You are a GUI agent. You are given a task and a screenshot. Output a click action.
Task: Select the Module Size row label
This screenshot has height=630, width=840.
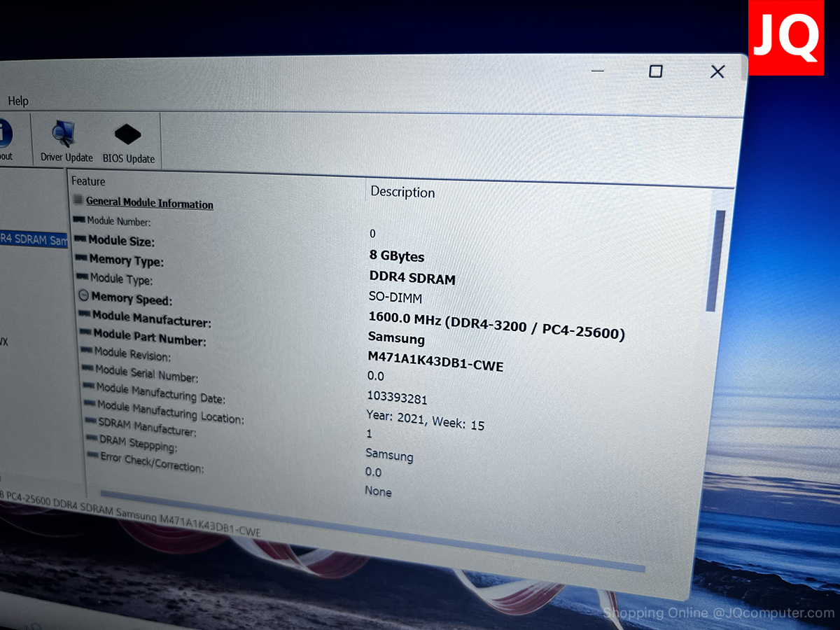point(122,240)
